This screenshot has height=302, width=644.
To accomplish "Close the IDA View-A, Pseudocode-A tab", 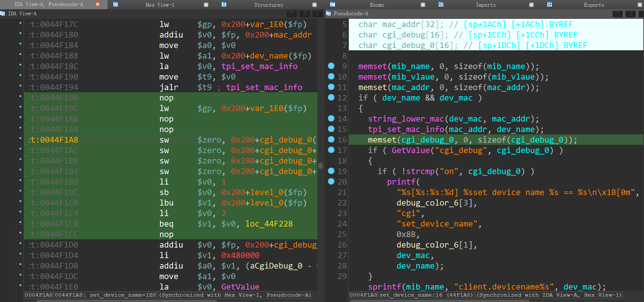I will (x=98, y=4).
